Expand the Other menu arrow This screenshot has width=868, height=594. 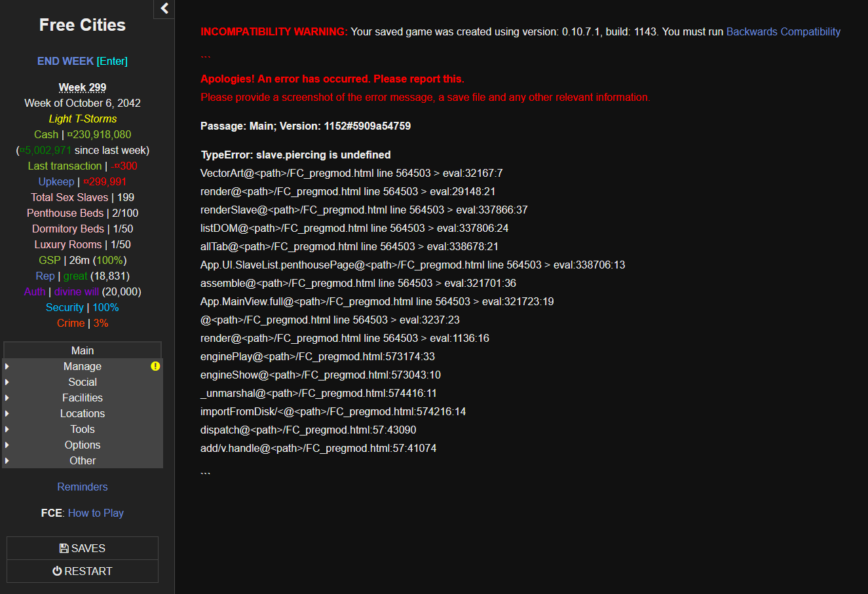(7, 460)
